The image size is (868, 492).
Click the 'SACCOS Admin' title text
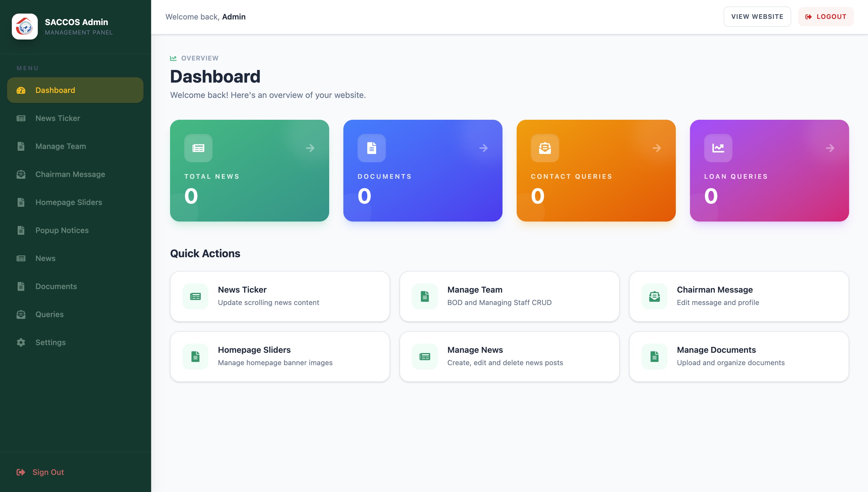[x=76, y=22]
